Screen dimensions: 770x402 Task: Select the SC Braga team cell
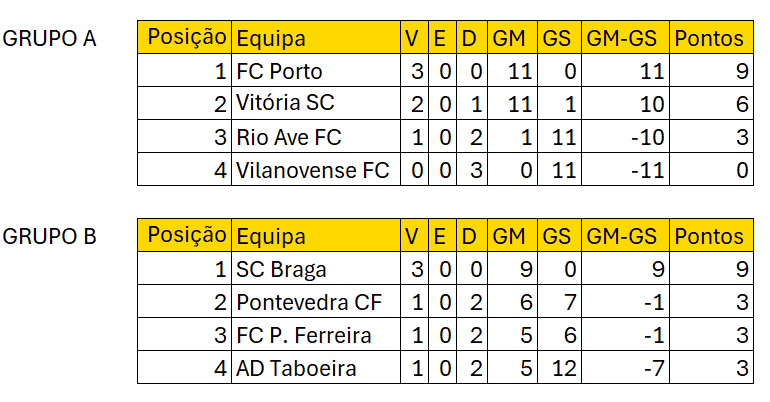coord(316,268)
